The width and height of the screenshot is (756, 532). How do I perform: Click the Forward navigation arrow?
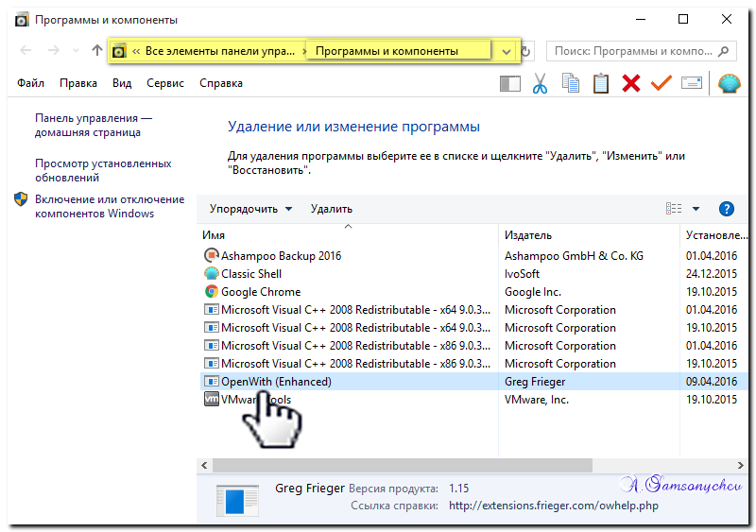click(x=54, y=50)
